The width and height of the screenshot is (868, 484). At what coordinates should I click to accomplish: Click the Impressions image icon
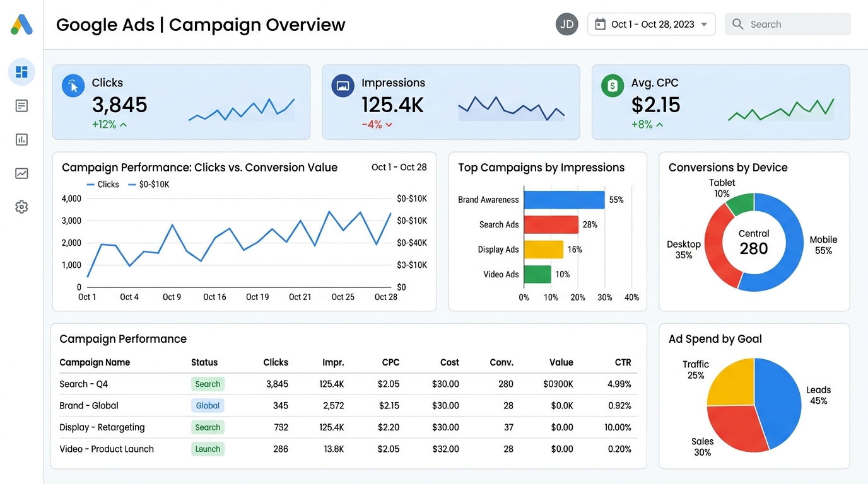(x=343, y=86)
